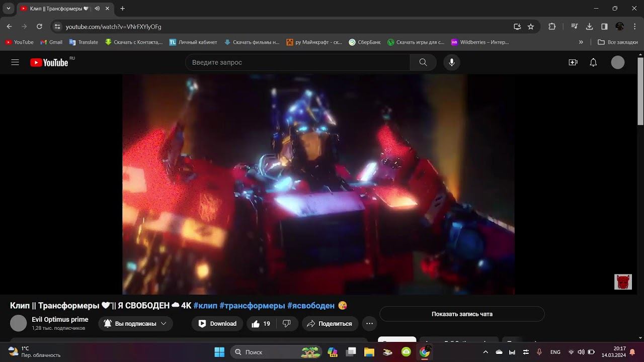Viewport: 644px width, 362px height.
Task: Click the search magnifier button
Action: pos(423,62)
